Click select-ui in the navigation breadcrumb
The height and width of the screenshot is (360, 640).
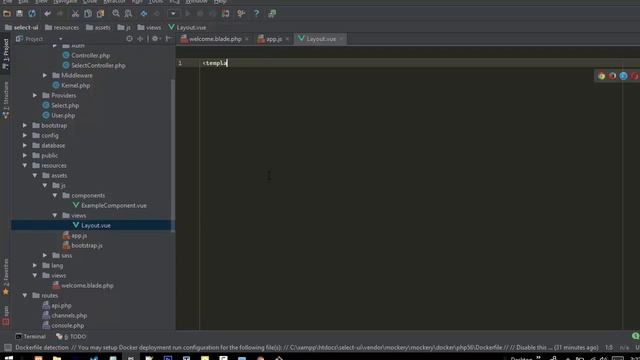[22, 27]
